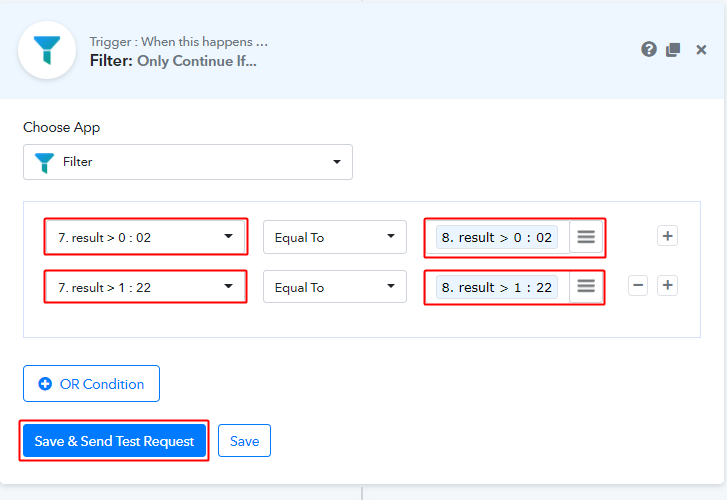Open hamburger menu for first value field

(x=586, y=237)
